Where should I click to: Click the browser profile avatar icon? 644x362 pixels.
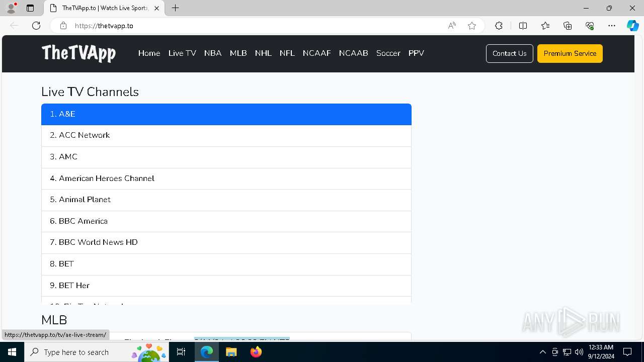pos(11,8)
